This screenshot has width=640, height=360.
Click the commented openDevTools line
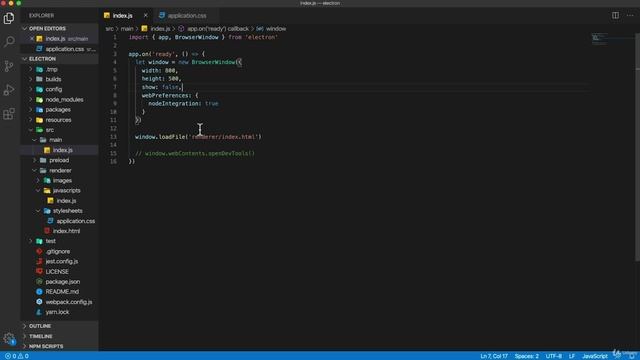click(x=195, y=153)
